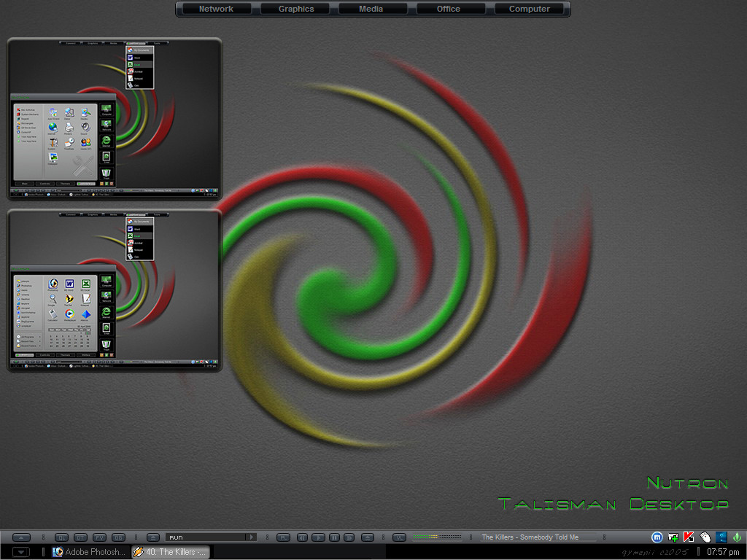Screen dimensions: 747x560
Task: Open the Maxthon browser tray icon
Action: coord(657,537)
